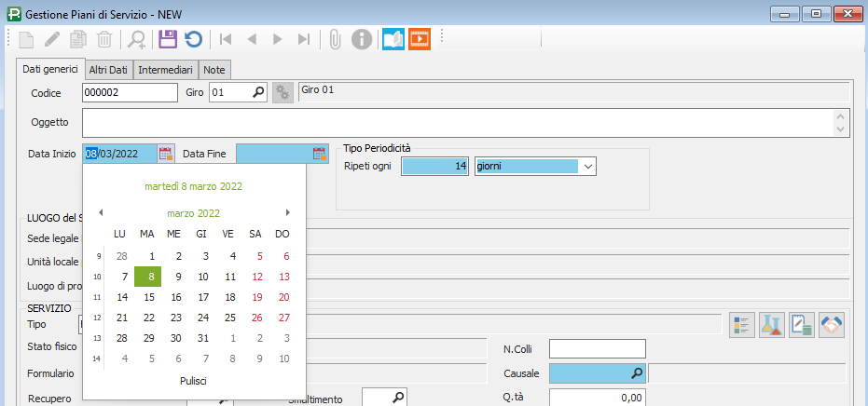Viewport: 868px width, 406px height.
Task: Open the Intermediari tab
Action: (166, 70)
